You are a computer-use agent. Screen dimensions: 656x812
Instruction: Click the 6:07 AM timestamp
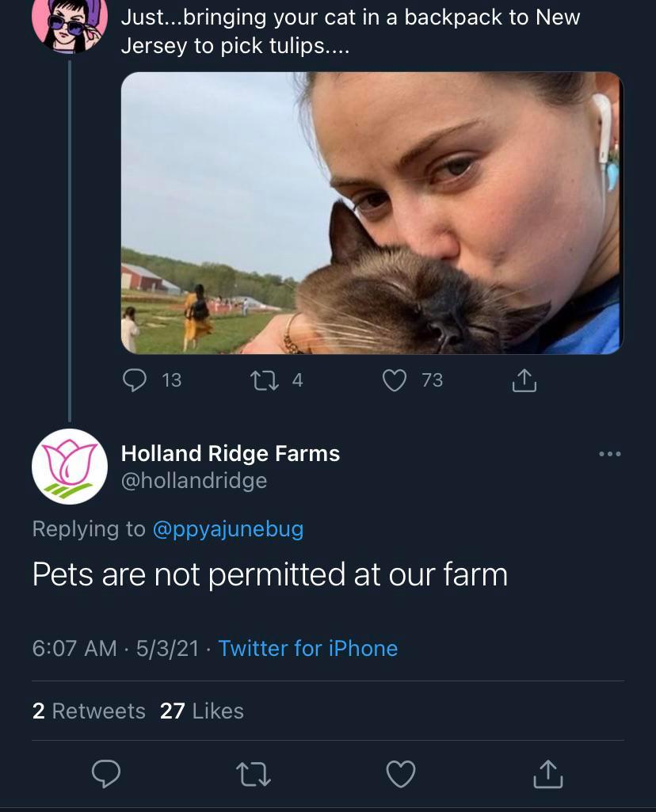tap(74, 649)
